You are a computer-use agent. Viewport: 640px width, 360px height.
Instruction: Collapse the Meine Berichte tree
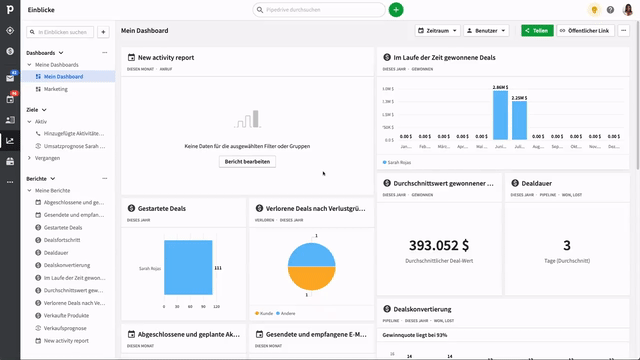[29, 191]
